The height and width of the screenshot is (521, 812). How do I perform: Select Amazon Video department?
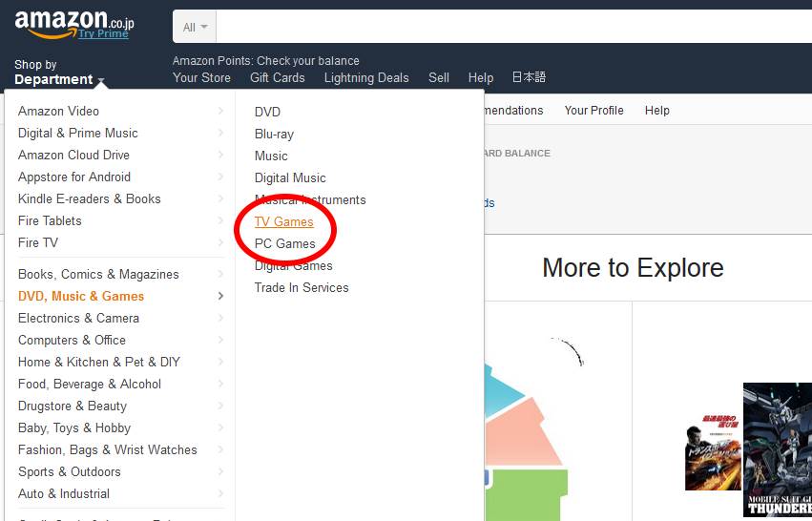click(x=58, y=111)
